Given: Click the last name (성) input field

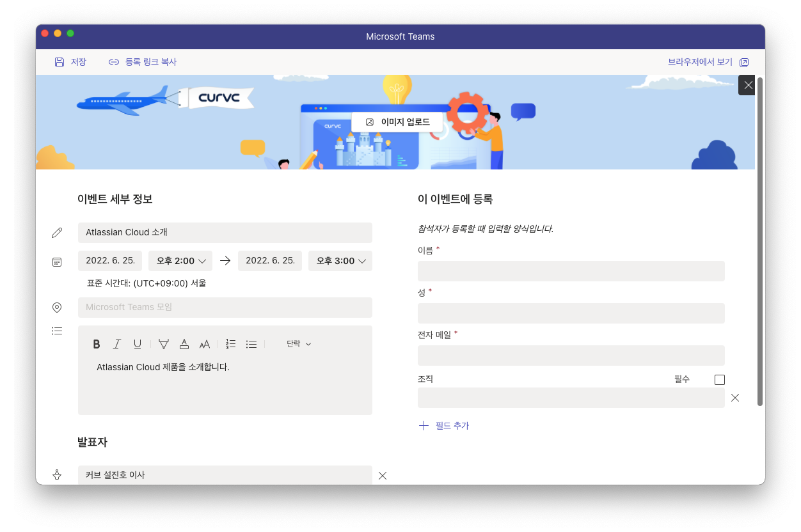Looking at the screenshot, I should tap(571, 313).
